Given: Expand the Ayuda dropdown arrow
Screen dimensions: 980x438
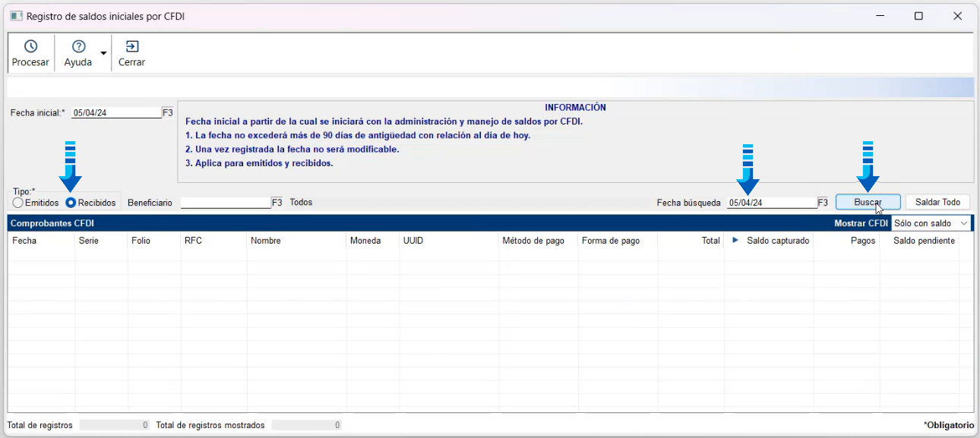Looking at the screenshot, I should (103, 53).
